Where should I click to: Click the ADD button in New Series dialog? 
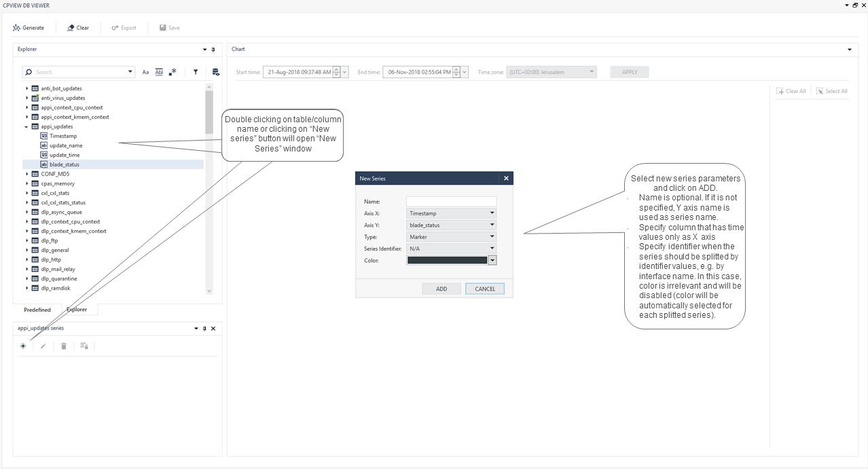[441, 289]
